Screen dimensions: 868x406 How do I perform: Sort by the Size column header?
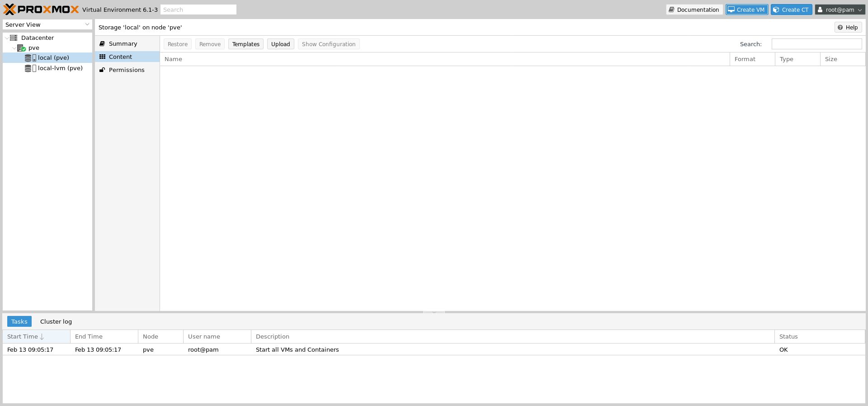tap(843, 59)
